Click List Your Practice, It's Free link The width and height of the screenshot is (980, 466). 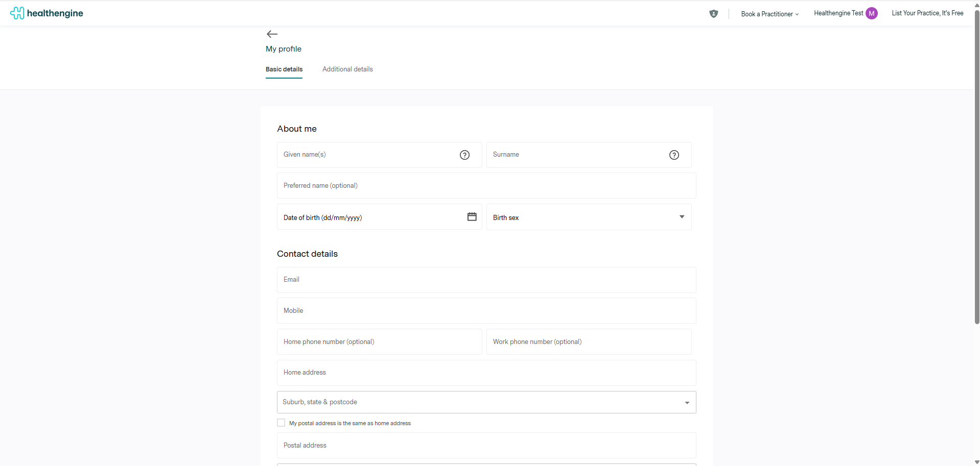927,13
